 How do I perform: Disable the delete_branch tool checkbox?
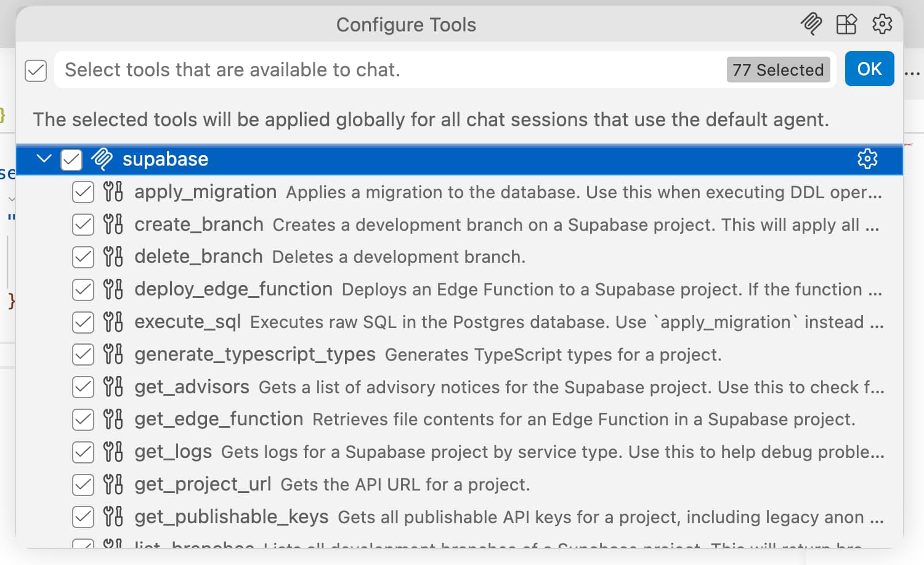[x=83, y=257]
